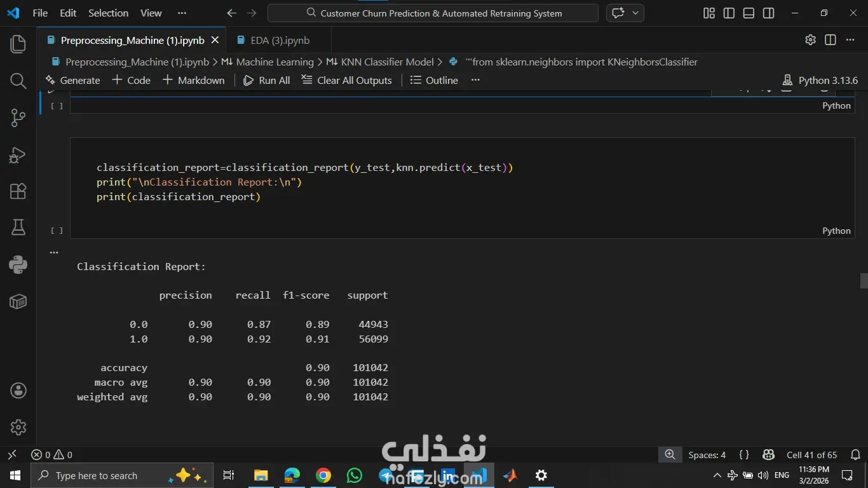Open the Copilot chat icon in the title bar
Image resolution: width=868 pixels, height=488 pixels.
point(617,13)
